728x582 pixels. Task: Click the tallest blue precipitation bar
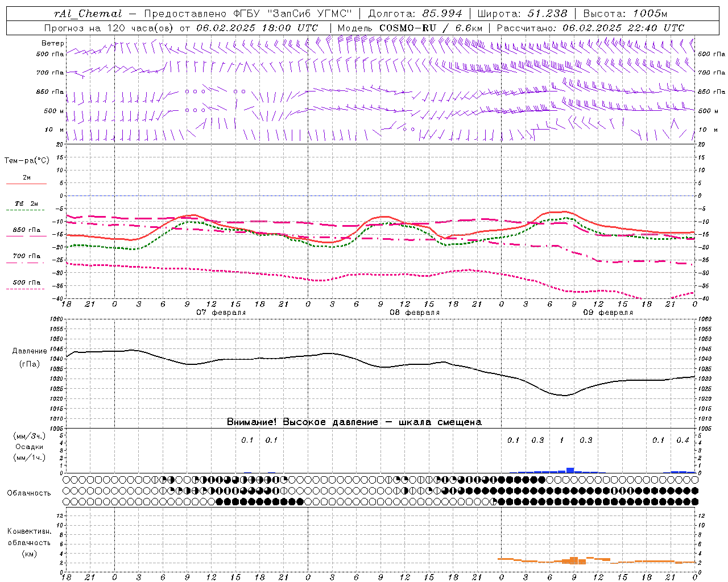570,470
